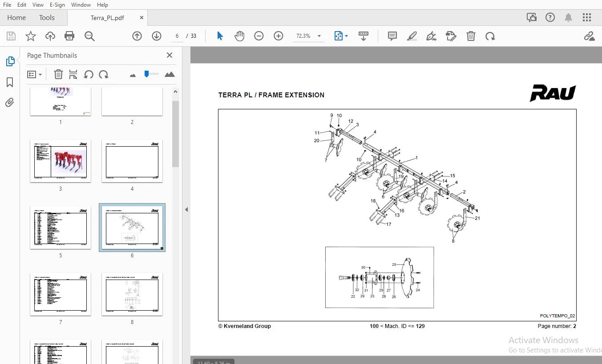
Task: Select the page 7 thumbnail
Action: point(61,294)
